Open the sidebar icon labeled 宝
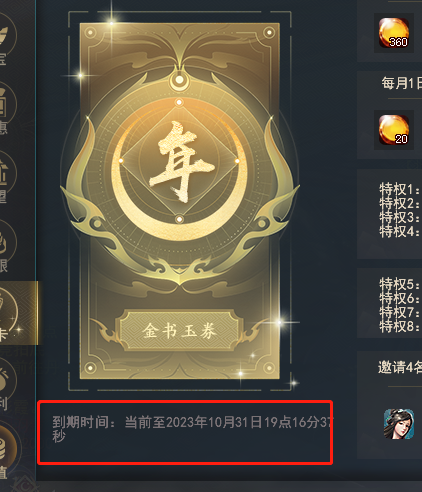Image resolution: width=422 pixels, height=492 pixels. click(6, 38)
